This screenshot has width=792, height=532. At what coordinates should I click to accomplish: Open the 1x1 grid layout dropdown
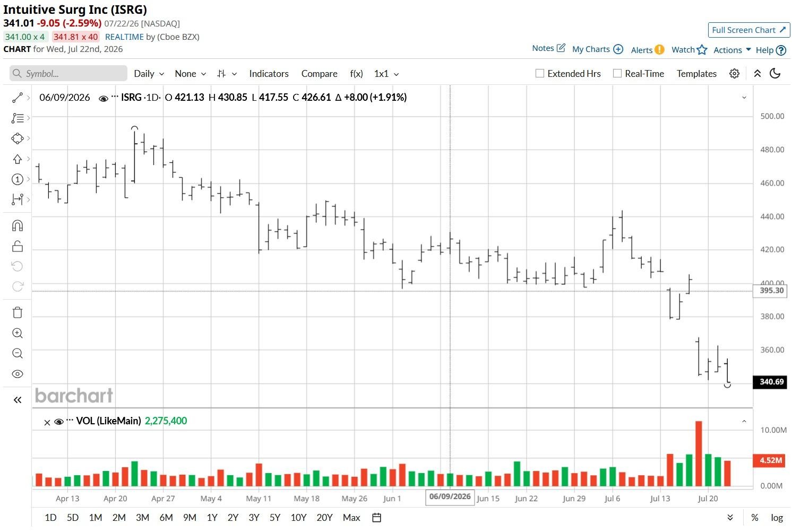point(386,74)
